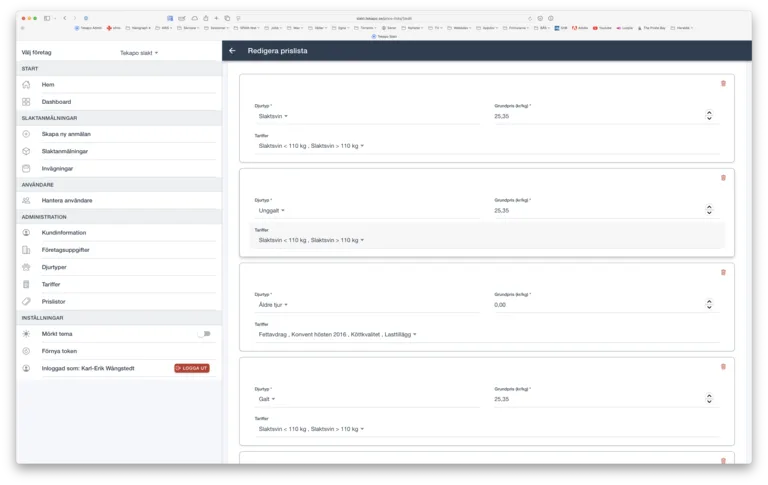Delete the Unggalt price row with trash icon
Viewport: 768px width, 485px height.
pyautogui.click(x=723, y=178)
